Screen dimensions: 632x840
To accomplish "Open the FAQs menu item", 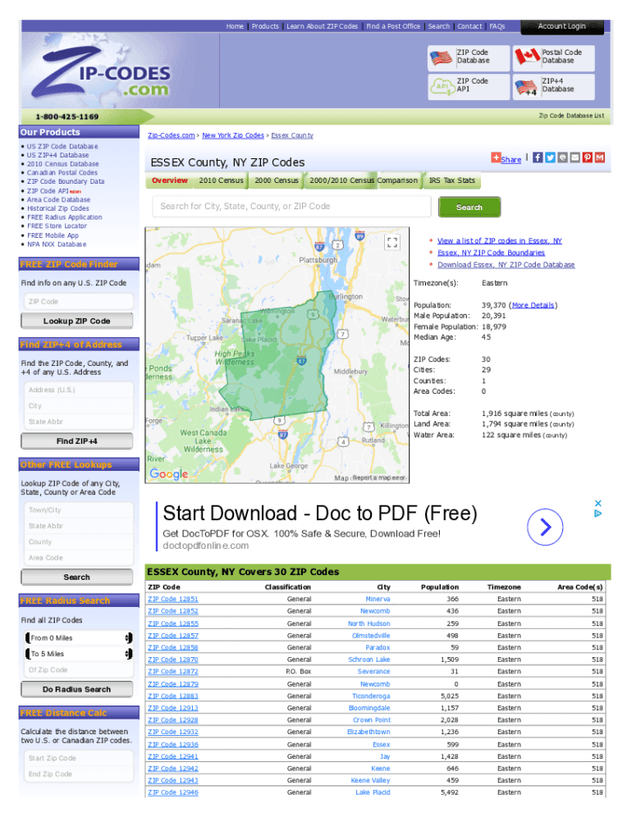I will (x=497, y=26).
